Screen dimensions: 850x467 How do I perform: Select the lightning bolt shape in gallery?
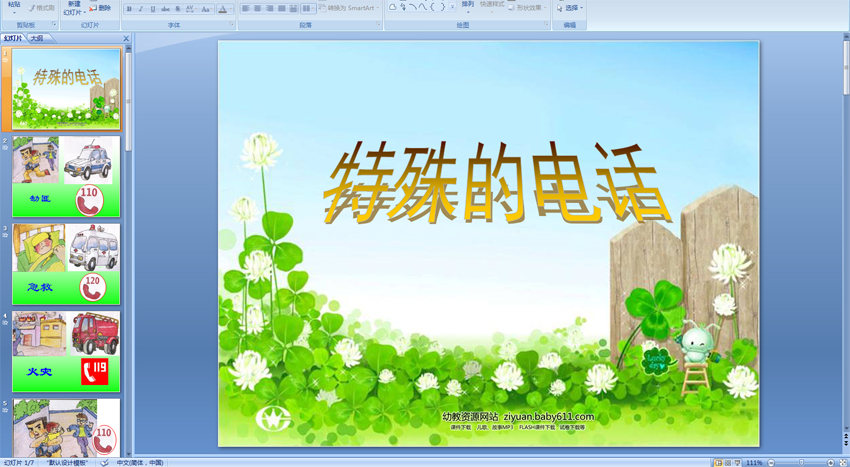403,7
